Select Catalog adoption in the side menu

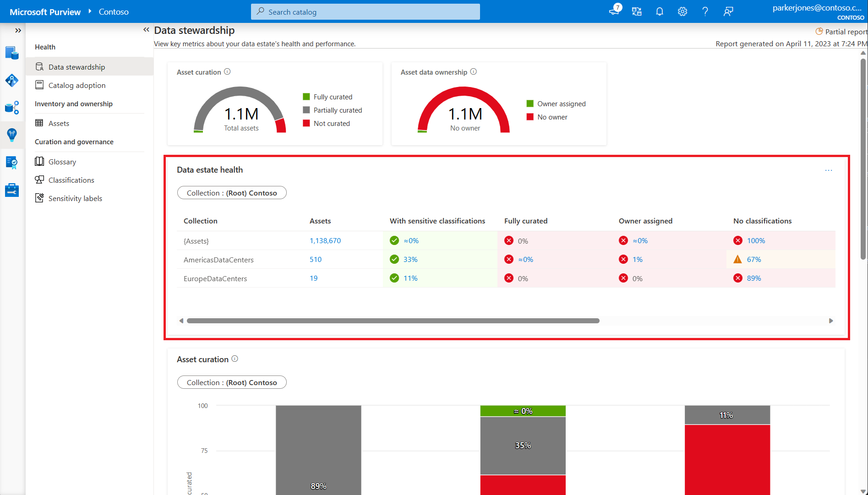click(77, 85)
